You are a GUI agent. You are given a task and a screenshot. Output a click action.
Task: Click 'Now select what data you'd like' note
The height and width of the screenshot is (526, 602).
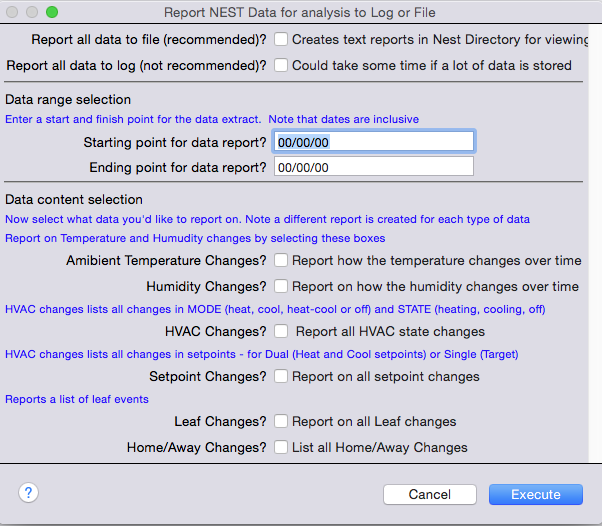point(267,219)
